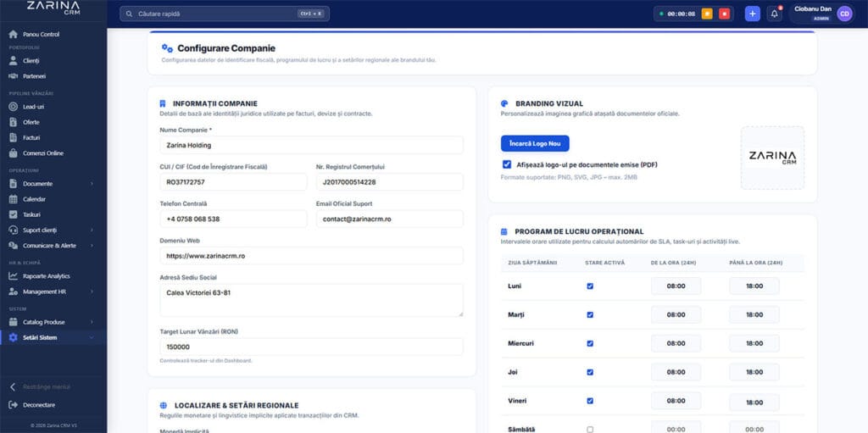The width and height of the screenshot is (868, 433).
Task: Click the CUI / CIF input field
Action: click(x=233, y=182)
